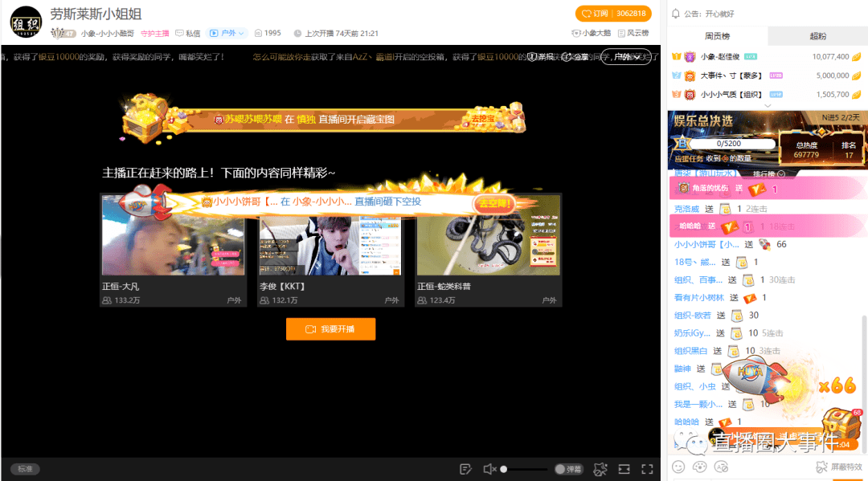The width and height of the screenshot is (868, 481).
Task: Toggle 屏蔽特效 in chat panel
Action: (839, 467)
